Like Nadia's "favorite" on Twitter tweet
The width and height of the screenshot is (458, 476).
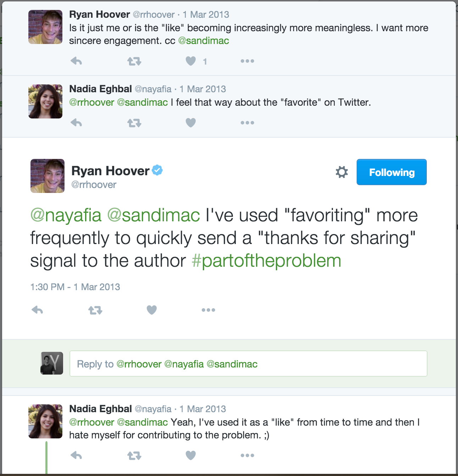click(x=191, y=123)
